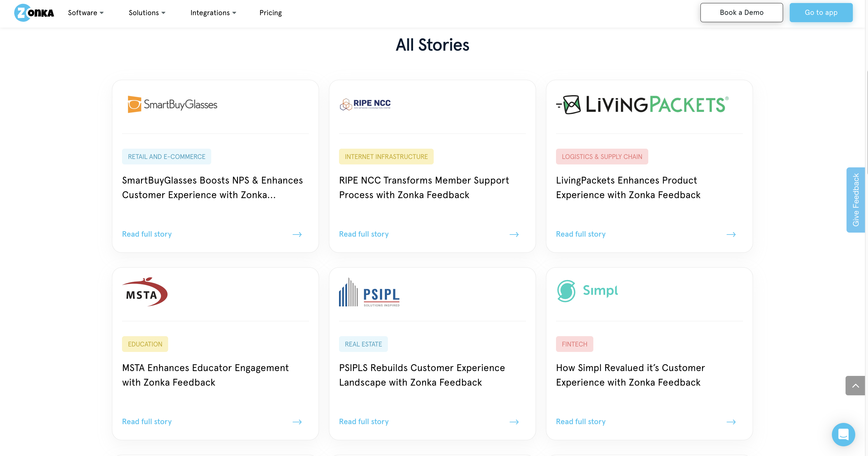Screen dimensions: 868x456
Task: Open the live chat widget
Action: coord(843,434)
